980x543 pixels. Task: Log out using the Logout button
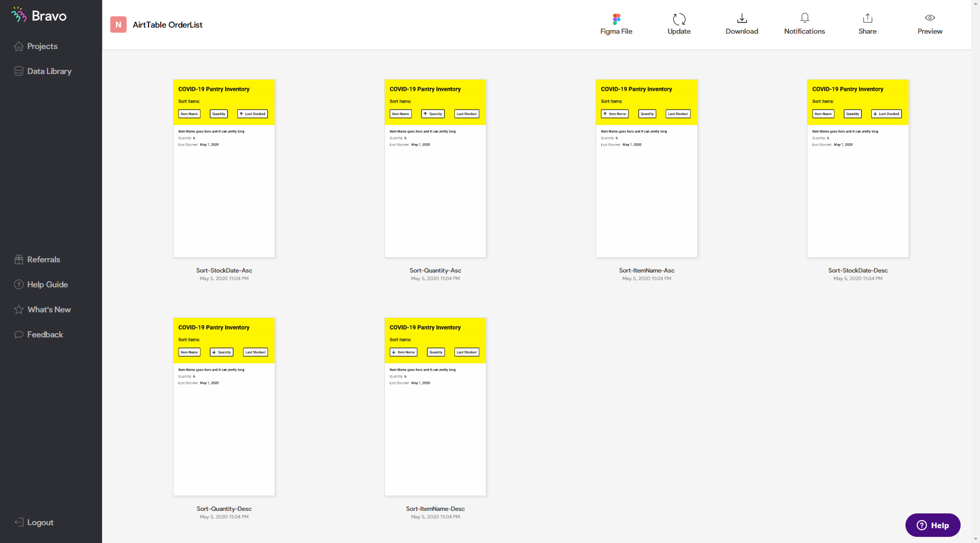point(40,523)
